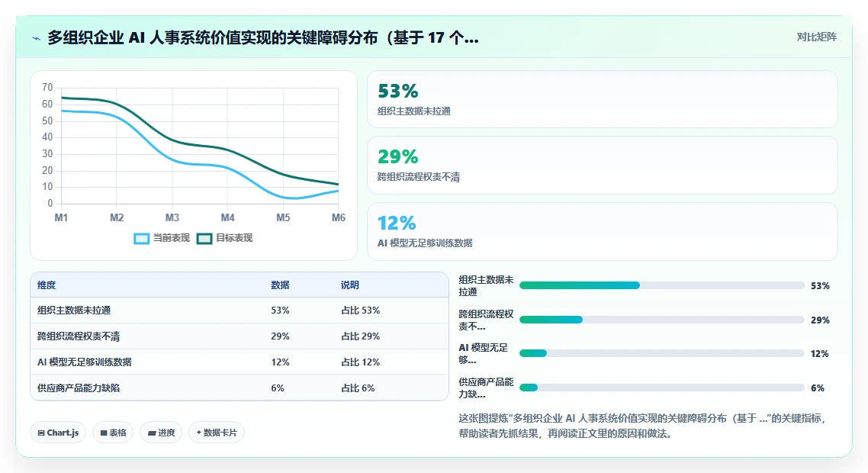Click the 占比 53% cell
Screen dimensions: 868x473
coord(360,311)
